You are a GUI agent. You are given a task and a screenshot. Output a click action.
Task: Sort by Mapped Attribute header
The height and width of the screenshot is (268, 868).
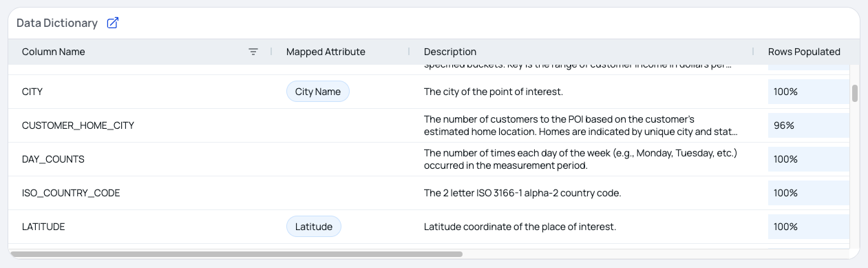(x=326, y=52)
